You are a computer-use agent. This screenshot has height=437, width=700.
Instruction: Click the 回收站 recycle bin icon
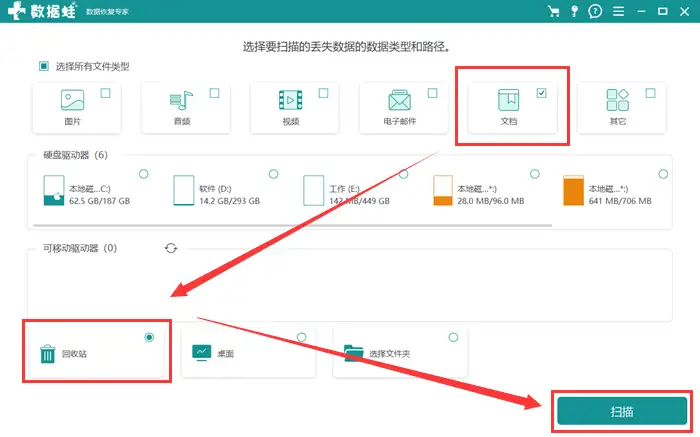48,354
